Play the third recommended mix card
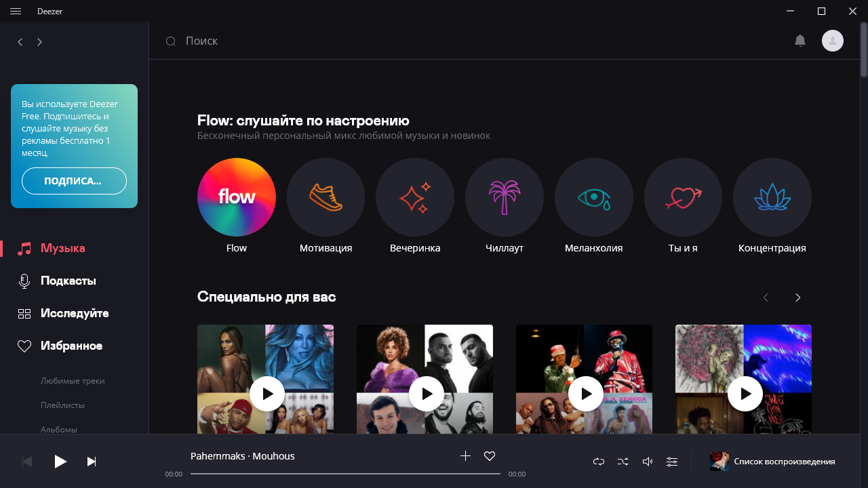The width and height of the screenshot is (868, 488). tap(586, 394)
